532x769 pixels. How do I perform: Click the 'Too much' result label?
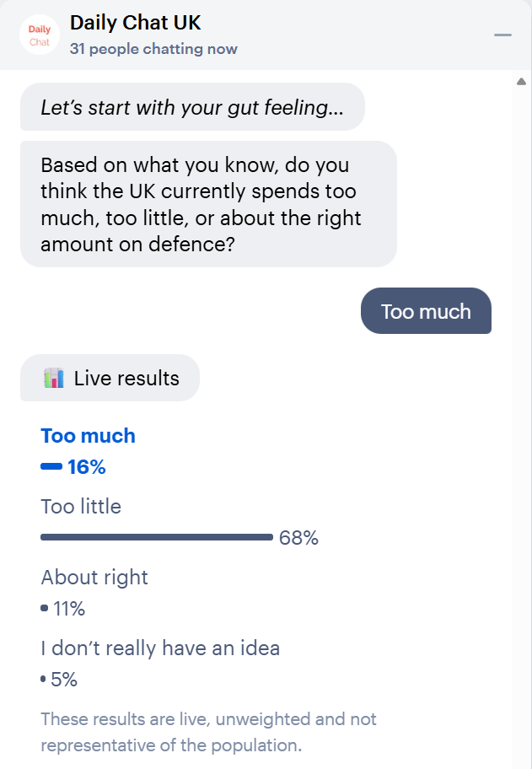point(88,436)
